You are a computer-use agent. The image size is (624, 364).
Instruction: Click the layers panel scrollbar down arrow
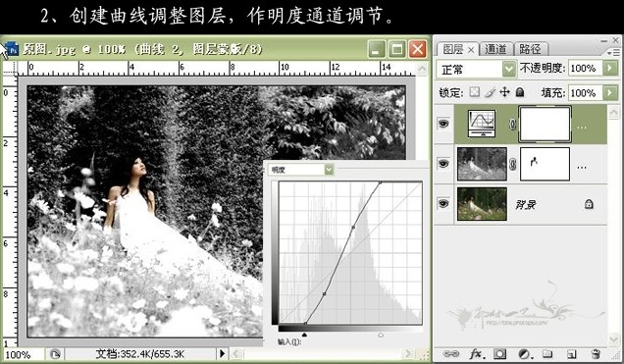(613, 338)
